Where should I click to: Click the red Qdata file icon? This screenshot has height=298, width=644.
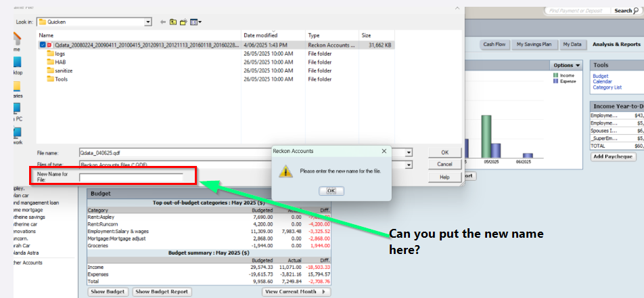pos(49,45)
